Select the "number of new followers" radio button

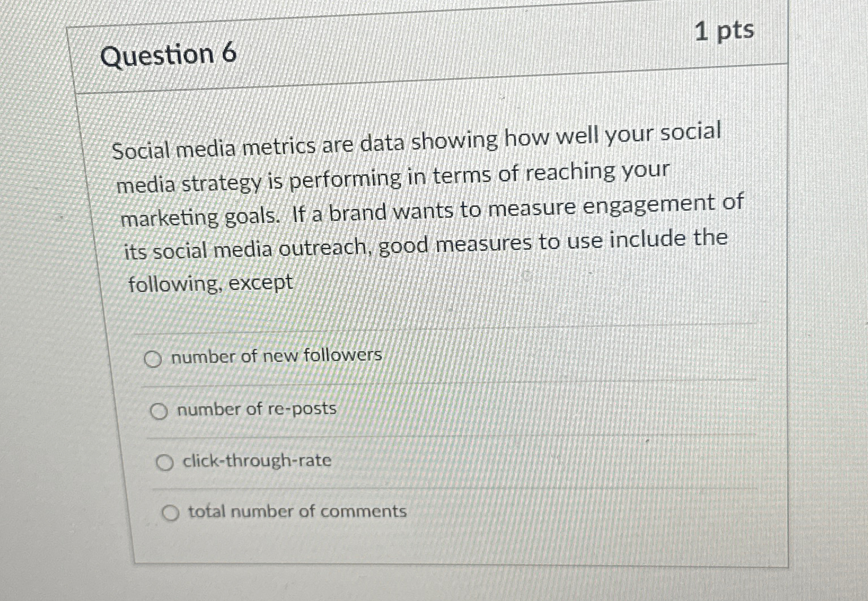tap(152, 359)
